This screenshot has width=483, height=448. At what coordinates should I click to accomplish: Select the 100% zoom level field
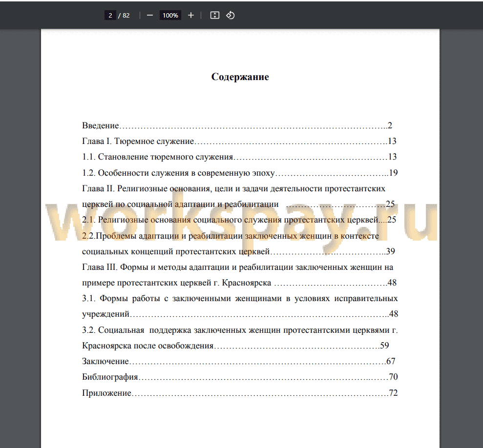pyautogui.click(x=170, y=16)
